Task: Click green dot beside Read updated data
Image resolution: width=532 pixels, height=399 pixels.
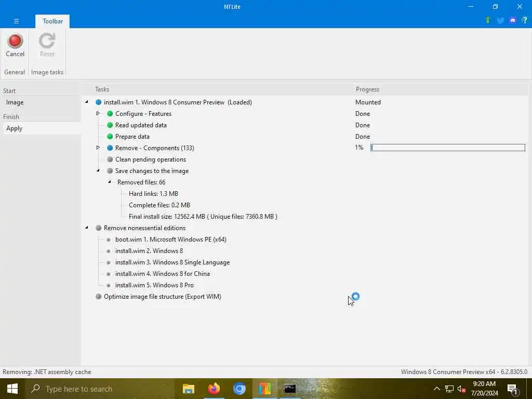Action: [110, 125]
